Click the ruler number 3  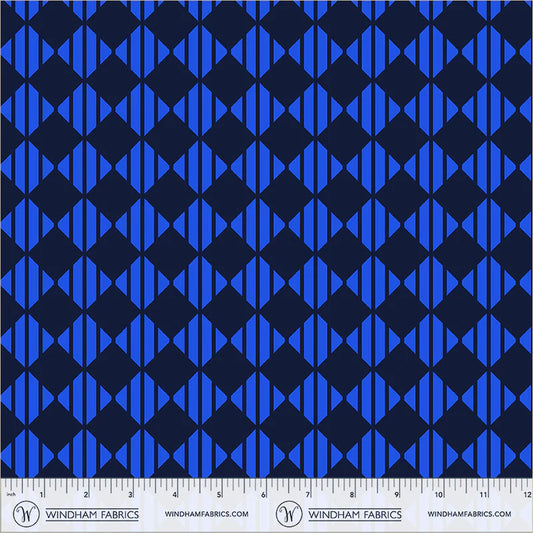(x=130, y=495)
